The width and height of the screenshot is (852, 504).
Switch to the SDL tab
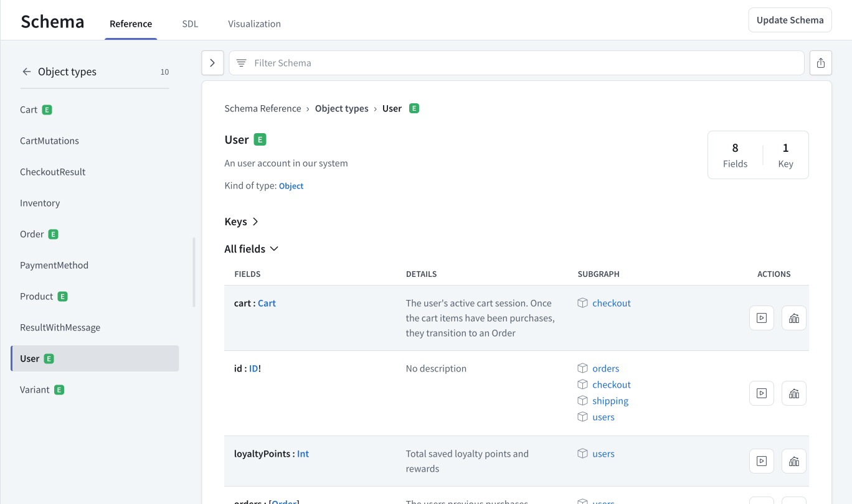(190, 24)
